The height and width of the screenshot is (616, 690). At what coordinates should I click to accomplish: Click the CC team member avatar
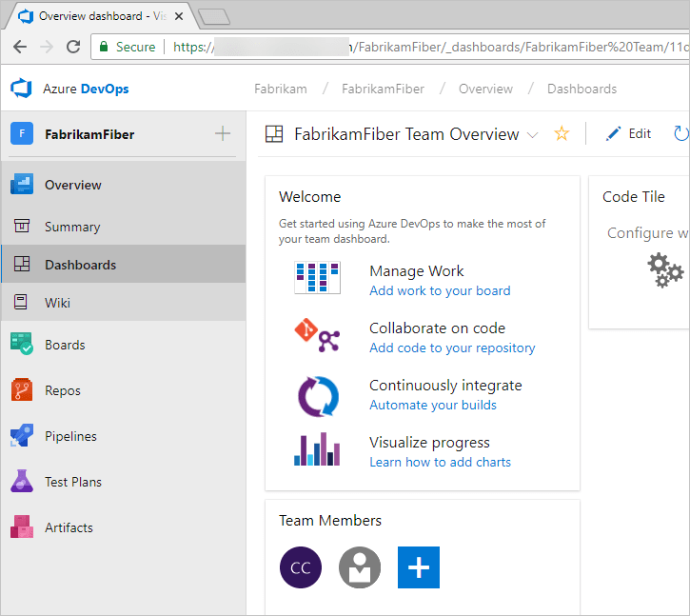point(301,567)
